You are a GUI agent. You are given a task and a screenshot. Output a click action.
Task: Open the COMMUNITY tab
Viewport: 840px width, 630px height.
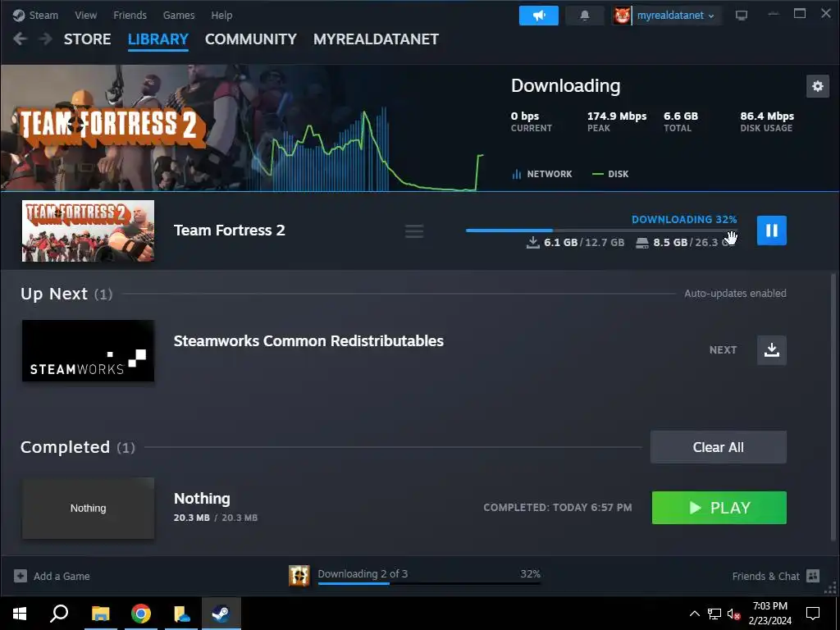click(251, 39)
